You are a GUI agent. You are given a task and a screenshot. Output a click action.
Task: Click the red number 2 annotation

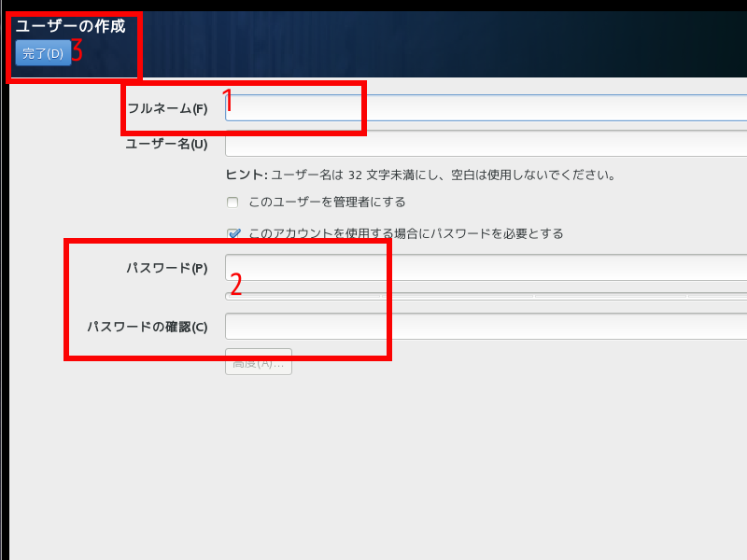tap(236, 285)
